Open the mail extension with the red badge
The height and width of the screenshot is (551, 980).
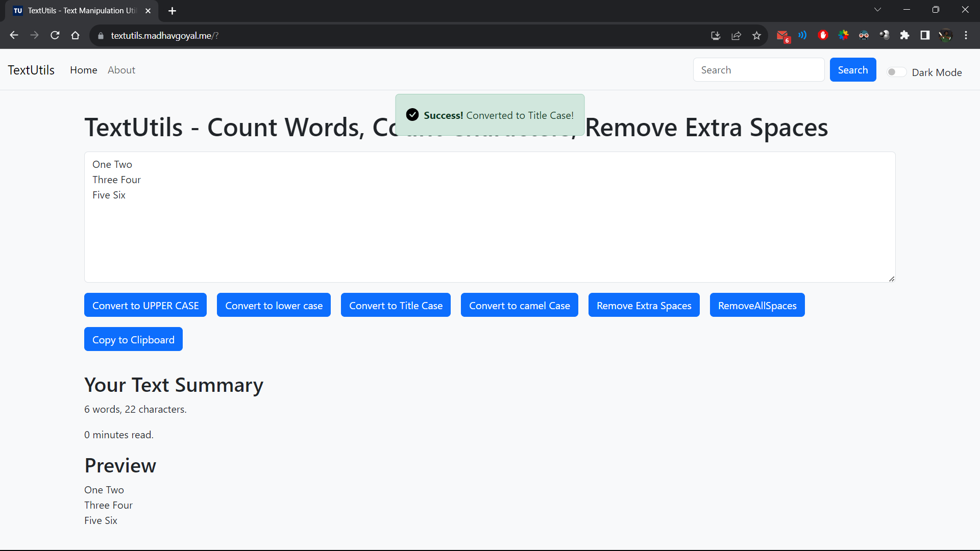tap(782, 36)
